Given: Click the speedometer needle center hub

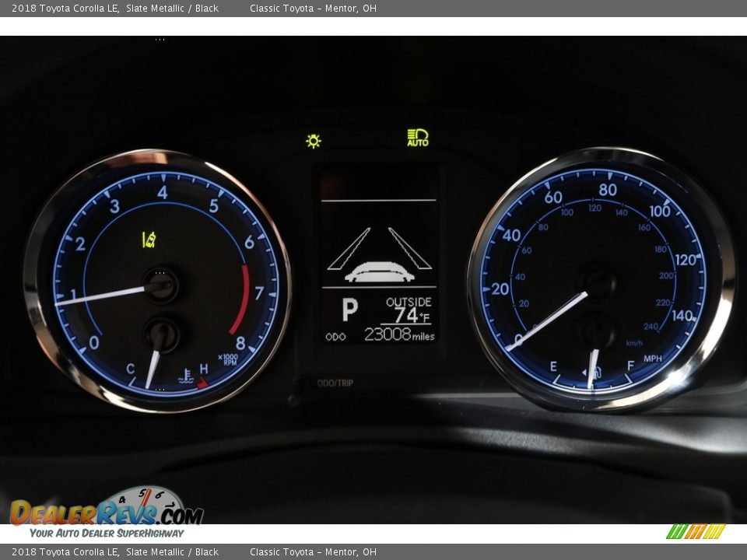Looking at the screenshot, I should point(598,282).
